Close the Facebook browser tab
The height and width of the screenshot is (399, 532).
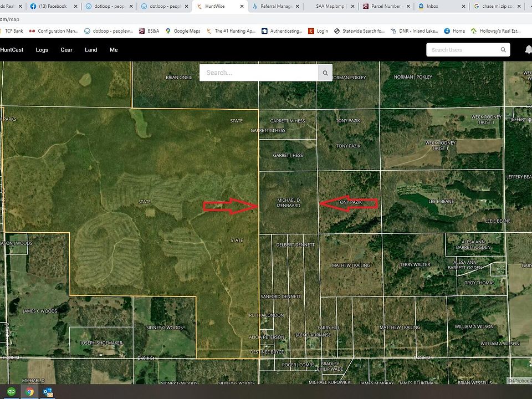click(x=76, y=7)
